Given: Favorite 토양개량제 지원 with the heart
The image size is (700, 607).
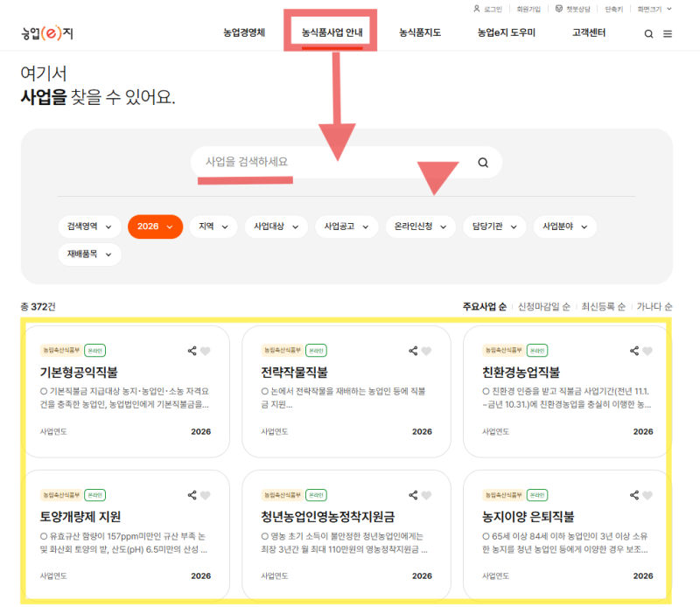Looking at the screenshot, I should tap(206, 495).
